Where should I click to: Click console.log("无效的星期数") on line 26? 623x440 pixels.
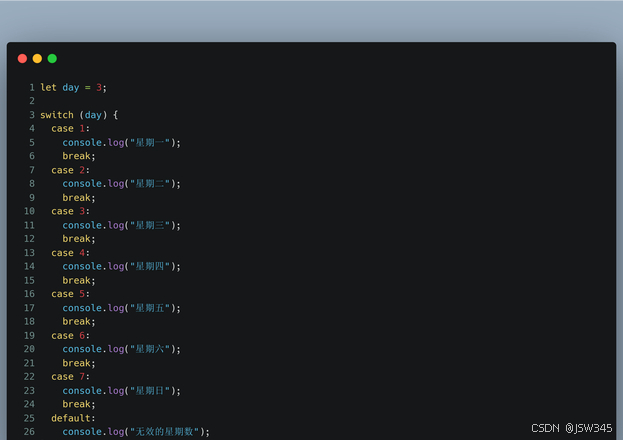pyautogui.click(x=136, y=432)
